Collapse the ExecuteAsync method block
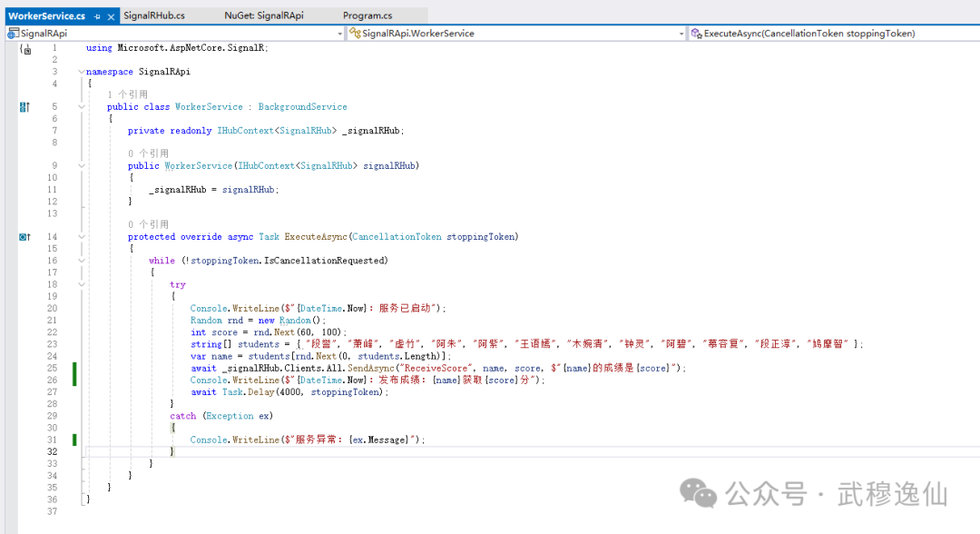This screenshot has height=534, width=980. click(x=82, y=237)
